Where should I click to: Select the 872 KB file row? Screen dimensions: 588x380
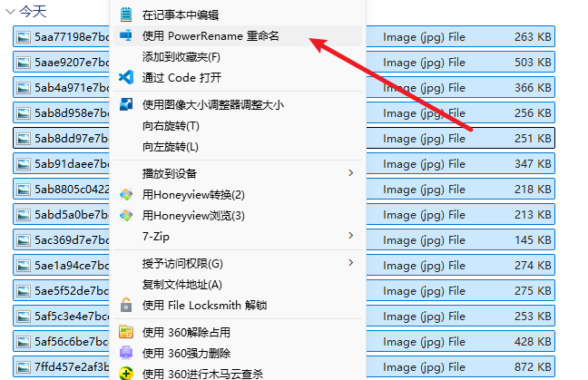click(284, 366)
